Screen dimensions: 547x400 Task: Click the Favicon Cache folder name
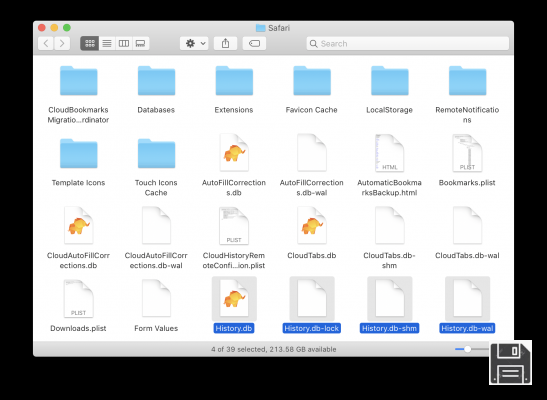(312, 110)
